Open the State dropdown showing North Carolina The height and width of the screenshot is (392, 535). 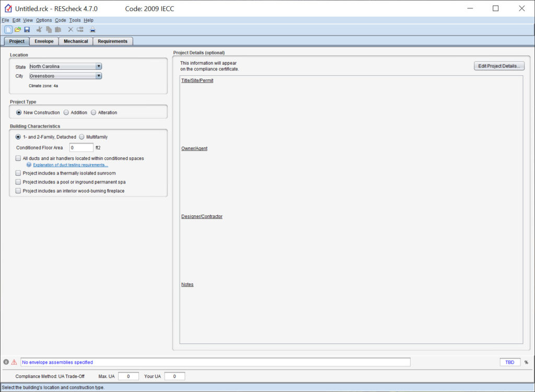point(65,66)
